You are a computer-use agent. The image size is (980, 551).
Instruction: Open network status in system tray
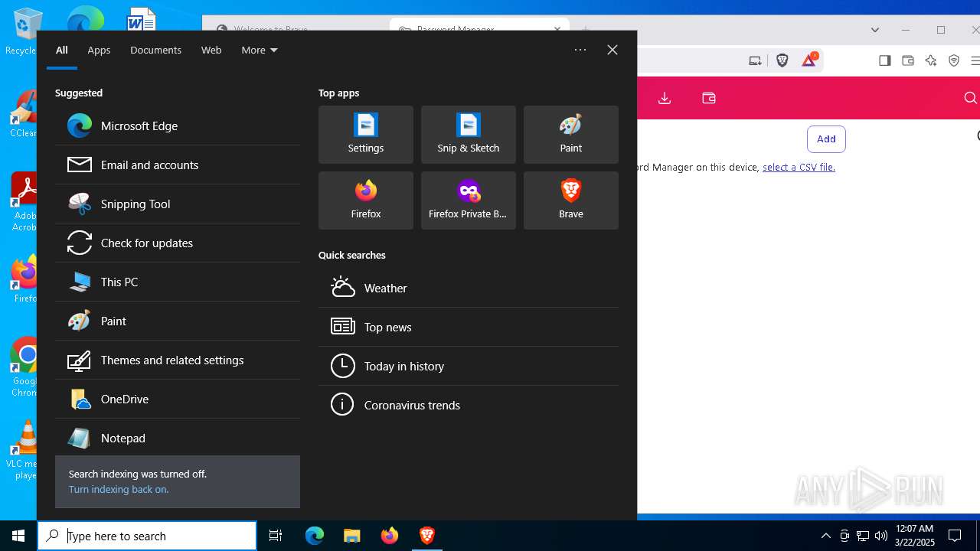tap(863, 536)
